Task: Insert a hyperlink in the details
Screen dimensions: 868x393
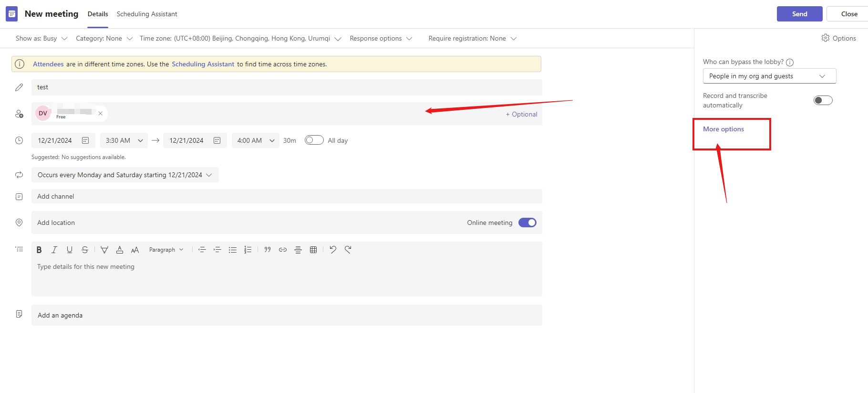Action: tap(283, 250)
